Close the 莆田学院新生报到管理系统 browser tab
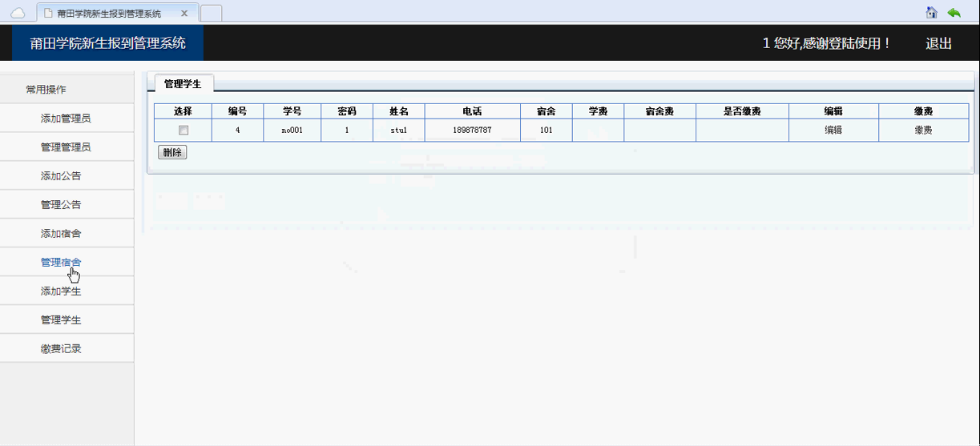 click(x=184, y=14)
